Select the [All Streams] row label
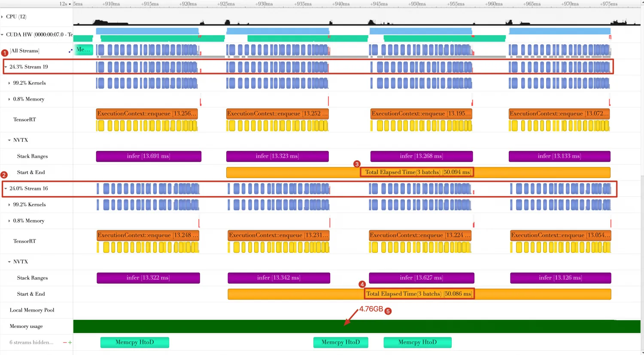644x355 pixels. 24,51
